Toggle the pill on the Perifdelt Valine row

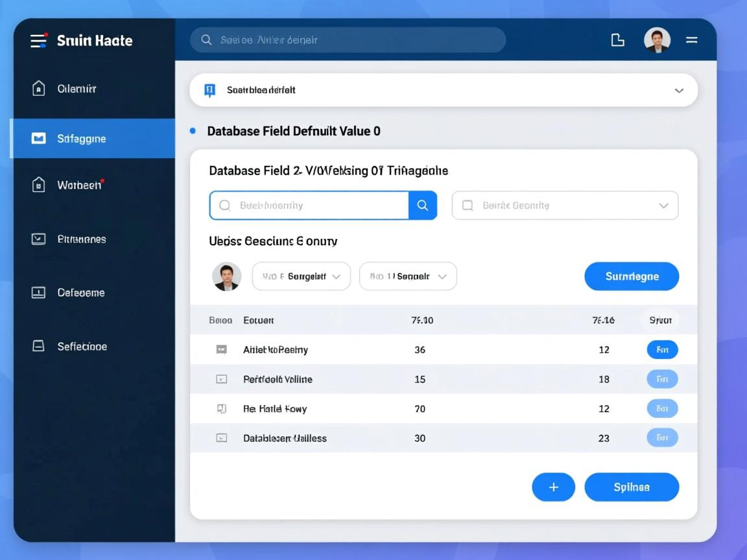(x=662, y=379)
